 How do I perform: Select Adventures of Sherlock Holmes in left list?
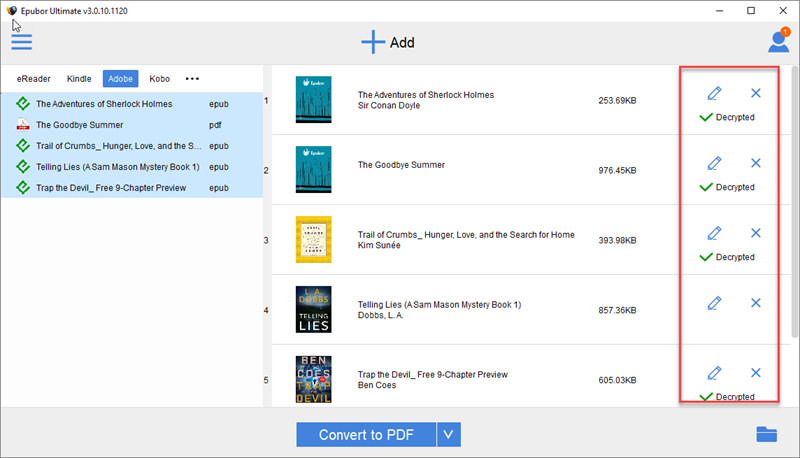132,104
